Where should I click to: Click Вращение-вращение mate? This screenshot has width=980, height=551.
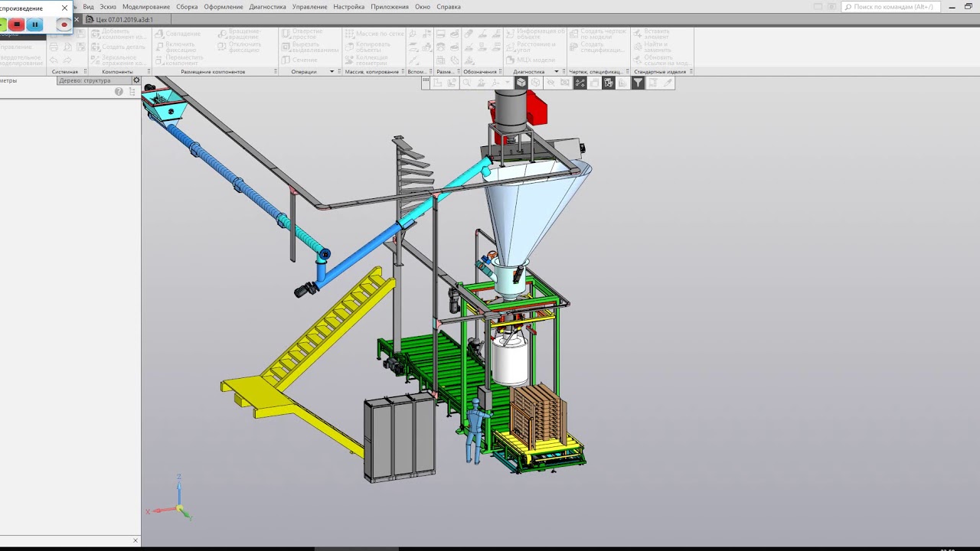tap(239, 34)
